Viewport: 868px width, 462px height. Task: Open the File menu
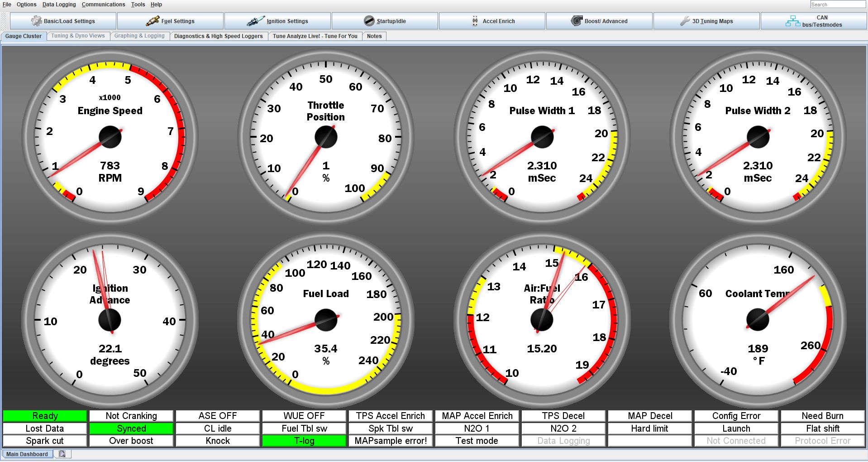coord(7,5)
